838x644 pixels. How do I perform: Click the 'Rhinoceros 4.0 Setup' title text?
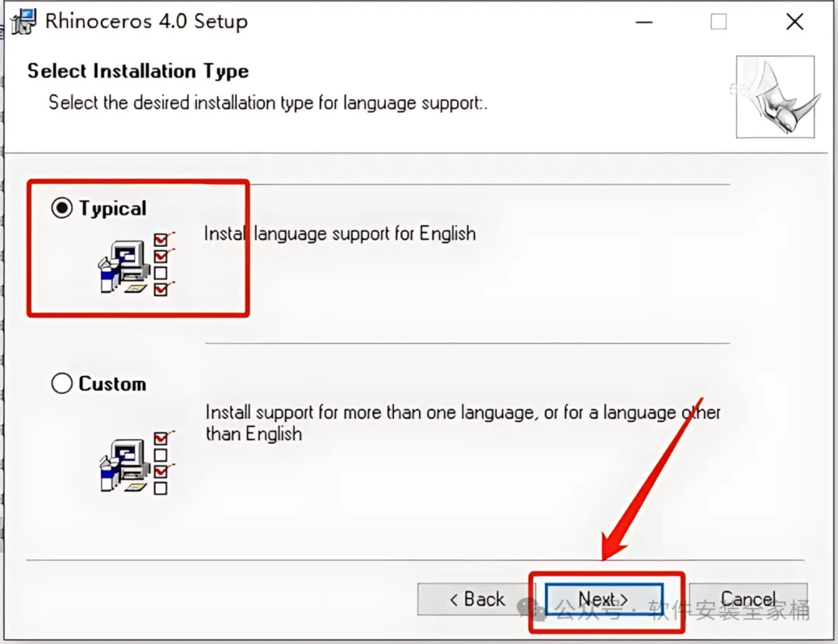click(x=147, y=22)
